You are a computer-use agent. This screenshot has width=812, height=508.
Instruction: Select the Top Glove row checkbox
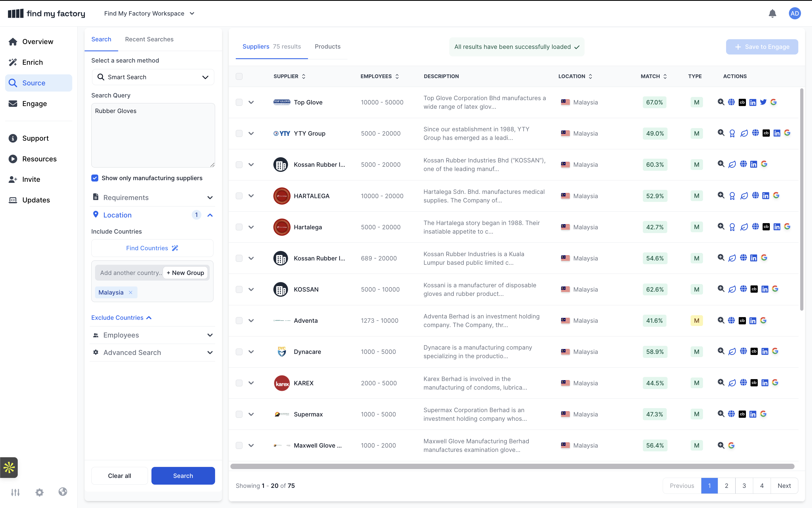coord(239,102)
